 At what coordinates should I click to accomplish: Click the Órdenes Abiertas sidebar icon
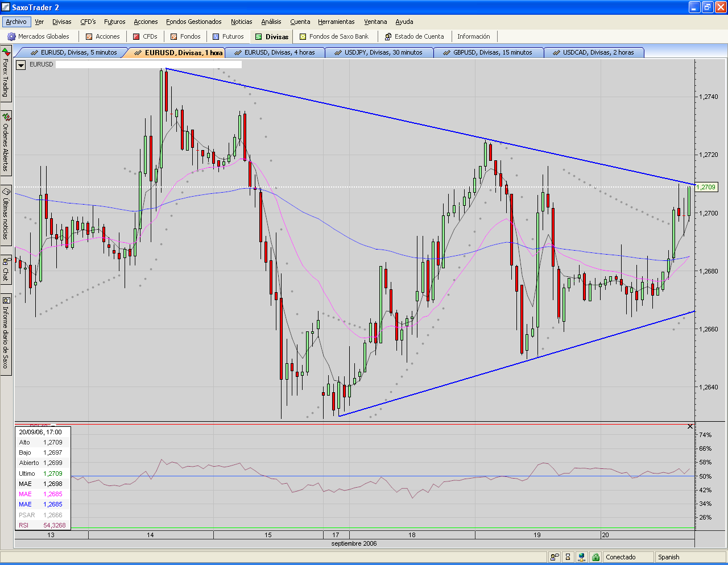[6, 117]
